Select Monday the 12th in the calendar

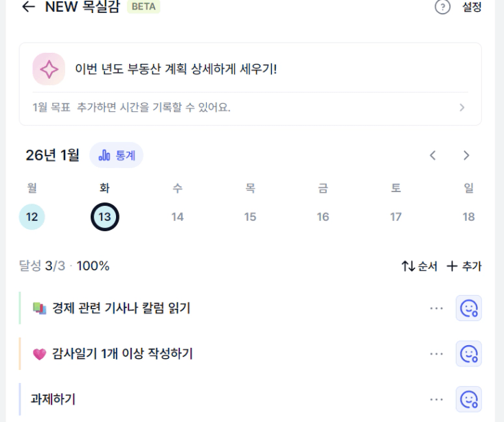[x=32, y=217]
